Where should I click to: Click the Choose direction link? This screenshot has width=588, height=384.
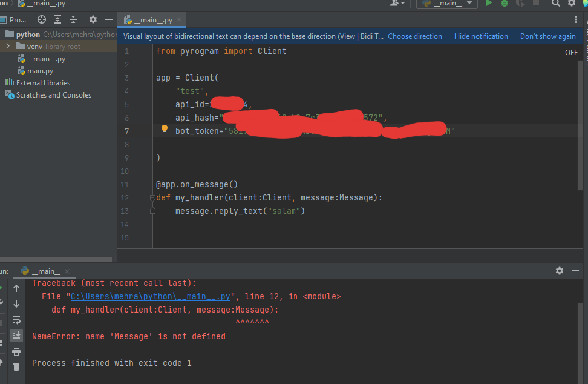[x=415, y=36]
